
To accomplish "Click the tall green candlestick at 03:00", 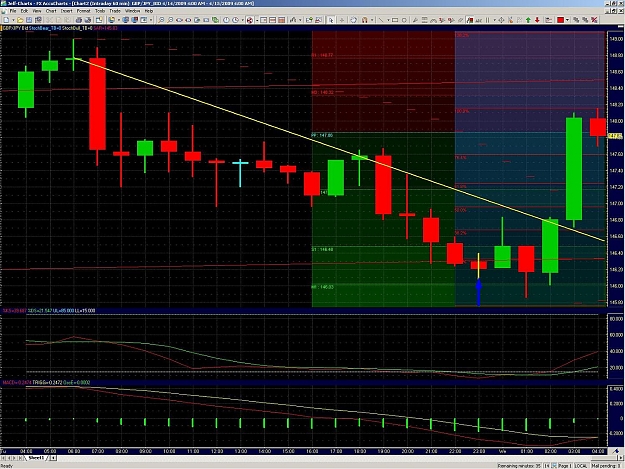I will point(574,169).
